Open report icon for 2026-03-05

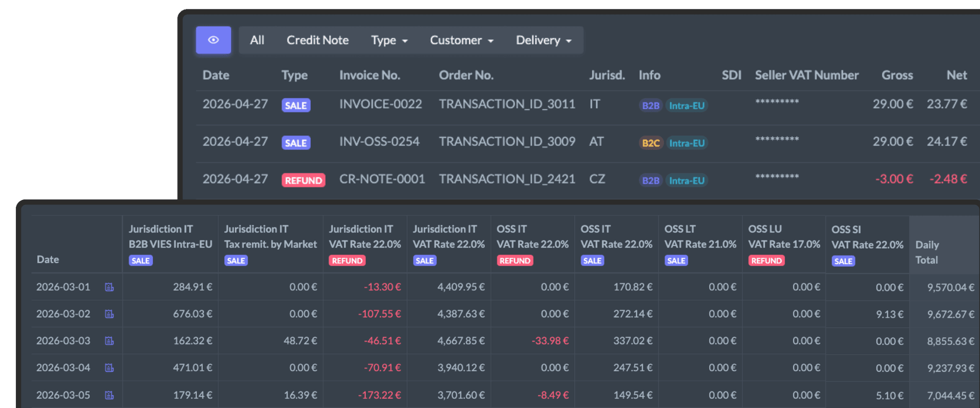[109, 395]
